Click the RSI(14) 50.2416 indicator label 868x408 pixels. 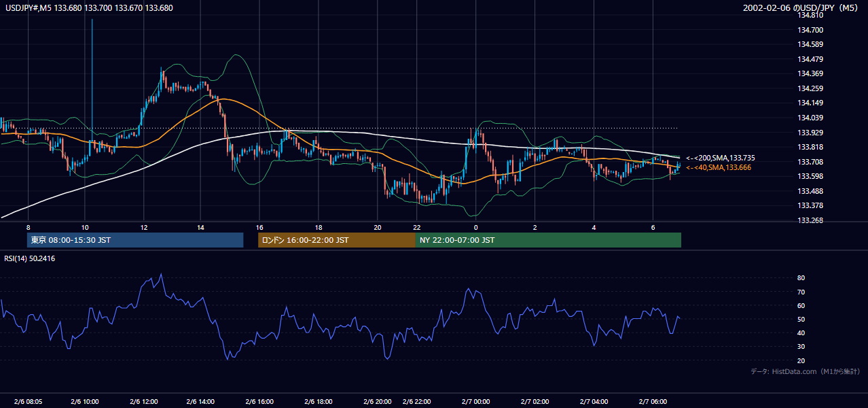[30, 258]
